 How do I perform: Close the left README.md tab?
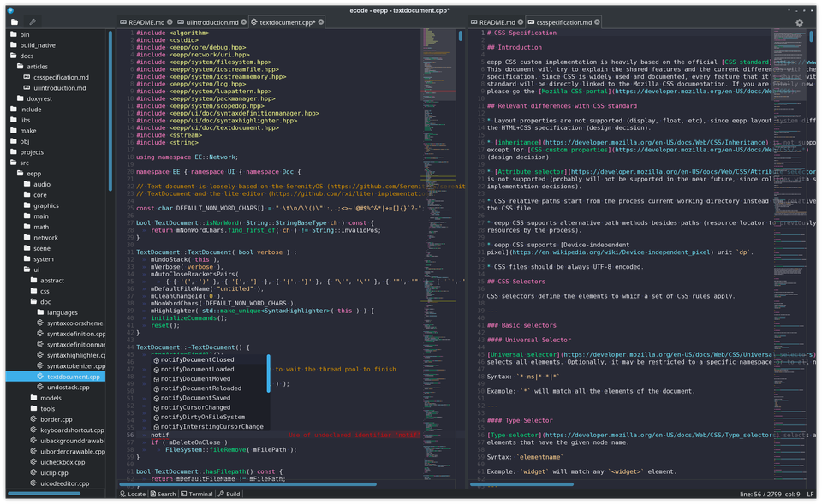point(170,22)
